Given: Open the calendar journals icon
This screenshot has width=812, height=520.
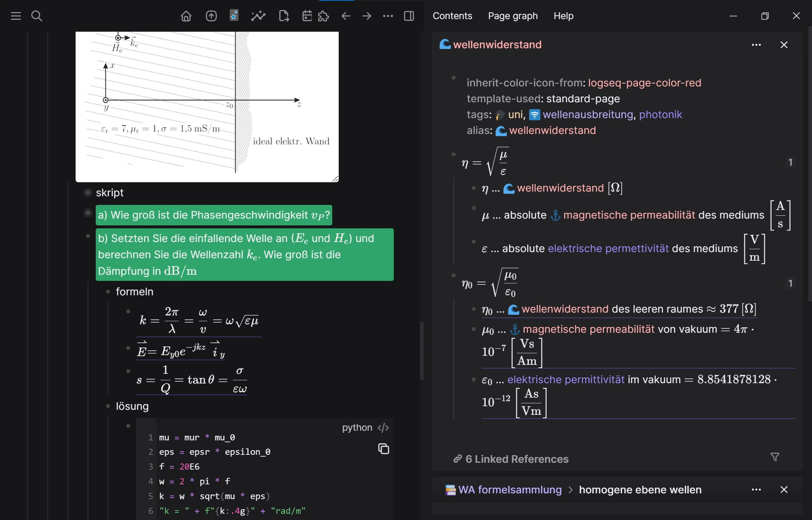Looking at the screenshot, I should pos(307,16).
